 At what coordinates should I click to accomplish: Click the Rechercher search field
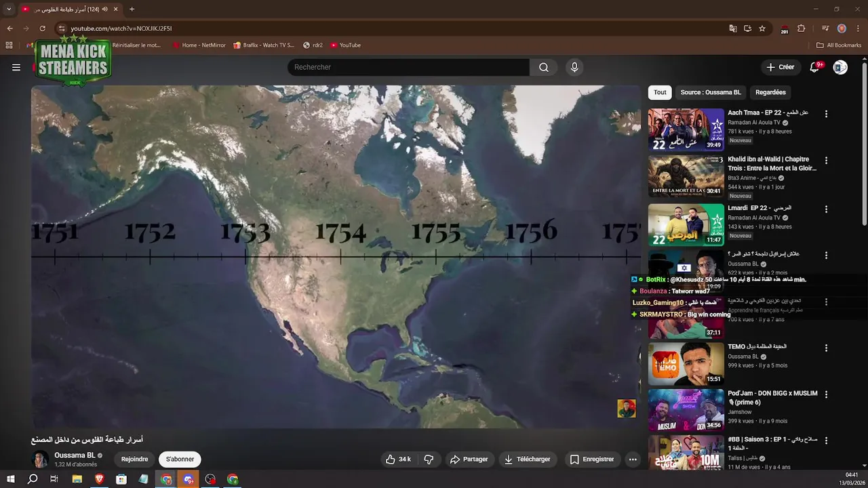tap(408, 67)
